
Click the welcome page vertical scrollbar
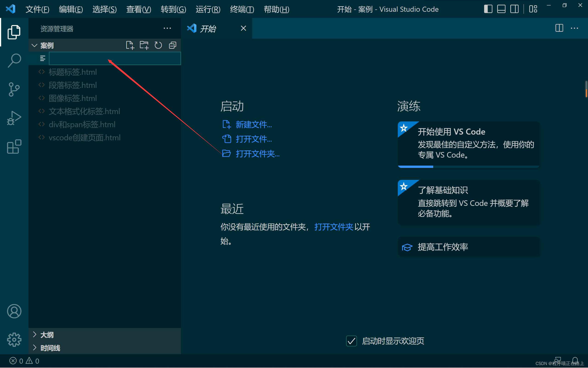click(586, 89)
